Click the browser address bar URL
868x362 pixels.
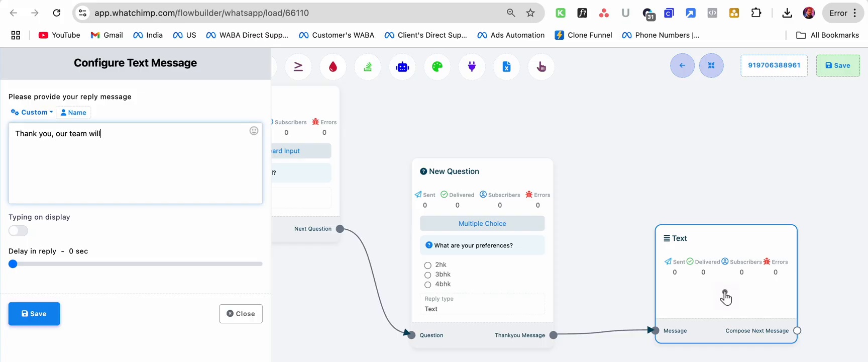tap(201, 13)
